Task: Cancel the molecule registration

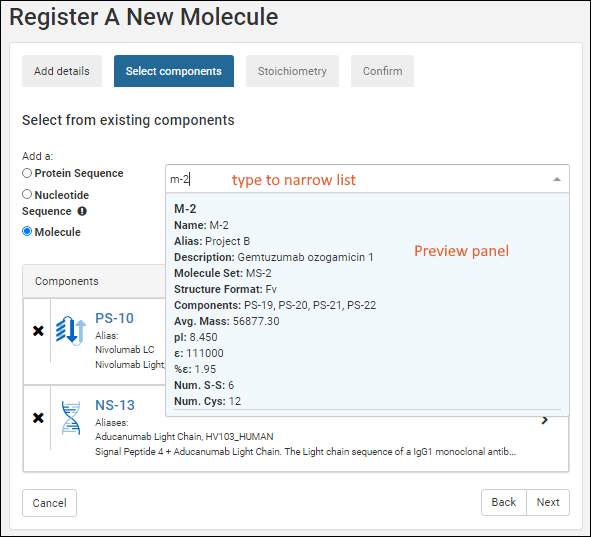Action: pos(49,503)
